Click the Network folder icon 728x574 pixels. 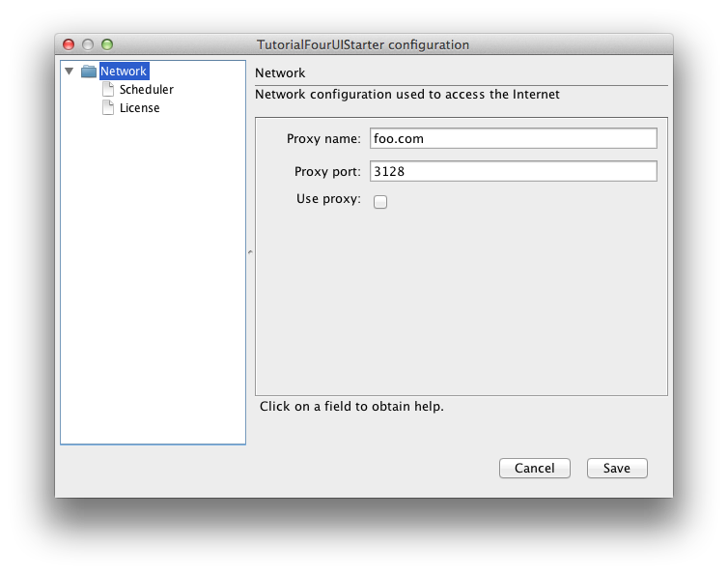click(x=88, y=72)
